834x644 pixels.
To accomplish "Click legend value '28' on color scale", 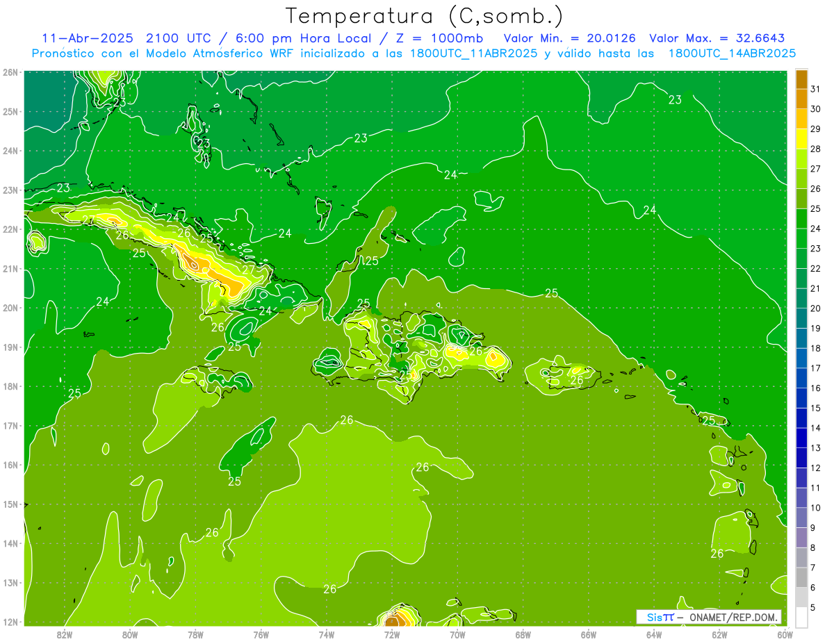I will click(x=816, y=148).
